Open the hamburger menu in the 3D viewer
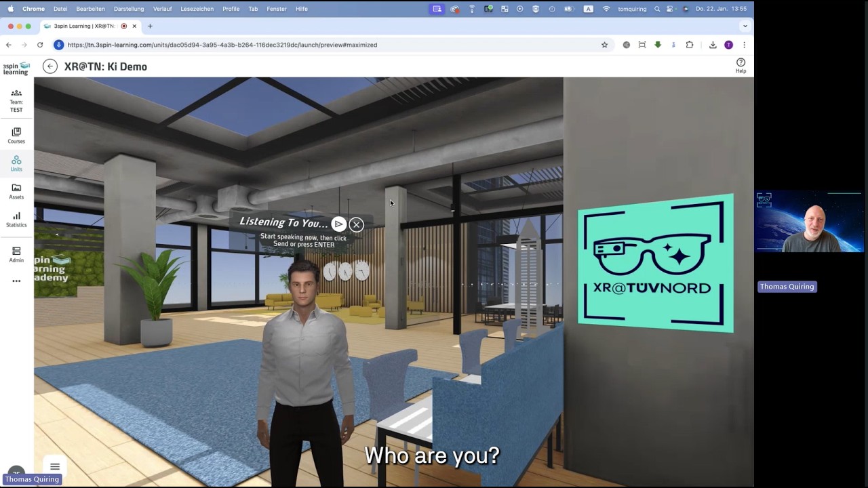Viewport: 868px width, 488px height. pos(55,467)
